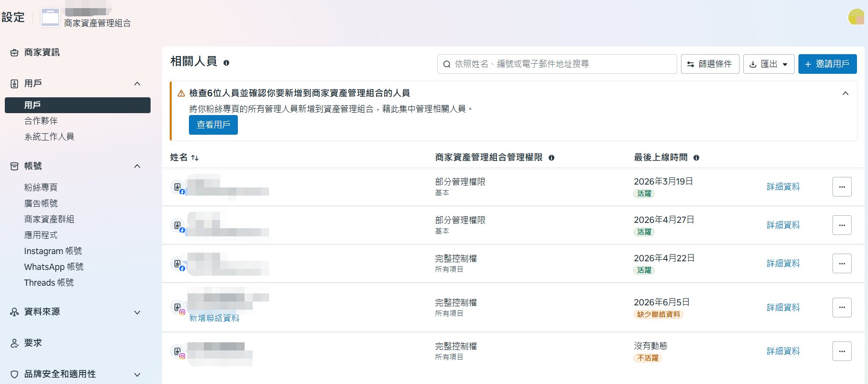Open 商家資產群組

(49, 219)
